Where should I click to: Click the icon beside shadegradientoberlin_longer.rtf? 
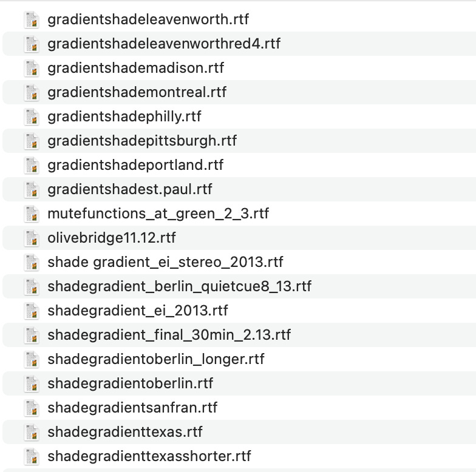tap(32, 359)
